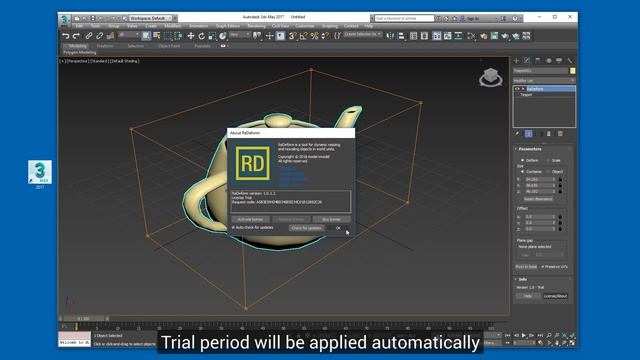Switch to the Freeform ribbon tab
Image resolution: width=640 pixels, height=360 pixels.
[x=105, y=46]
